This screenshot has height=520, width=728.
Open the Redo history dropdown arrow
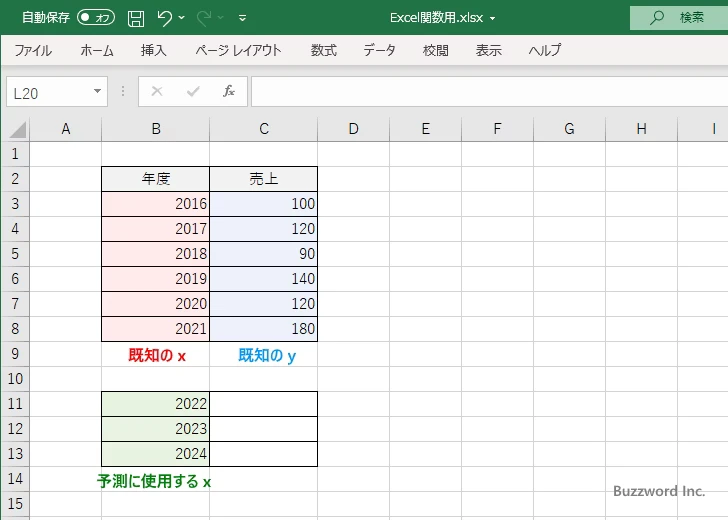point(221,18)
